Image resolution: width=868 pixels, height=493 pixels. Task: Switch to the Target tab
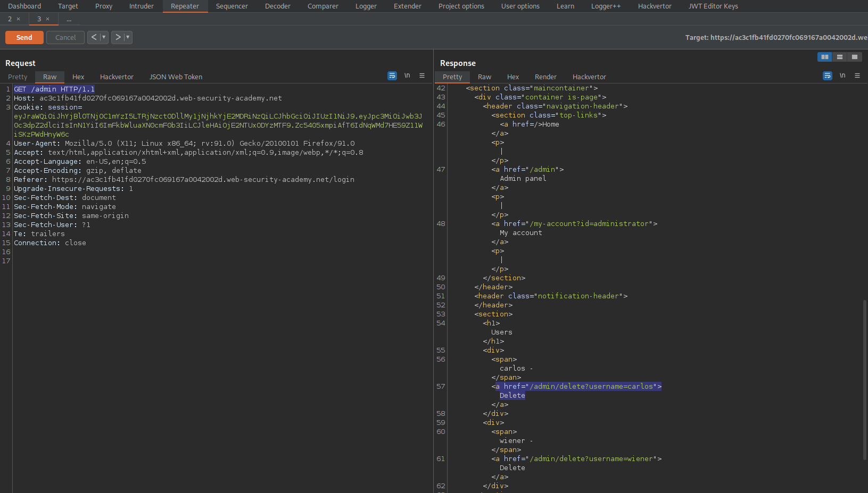point(68,6)
